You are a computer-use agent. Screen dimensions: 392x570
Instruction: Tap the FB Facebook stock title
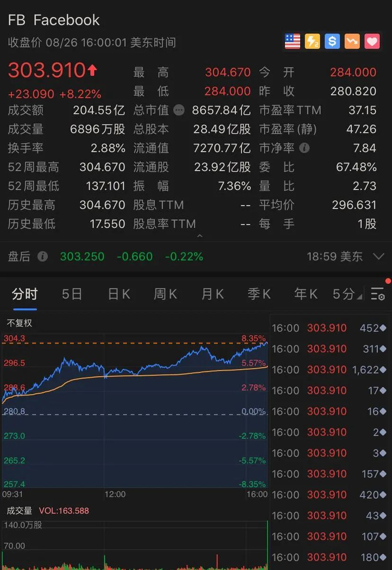pyautogui.click(x=54, y=20)
